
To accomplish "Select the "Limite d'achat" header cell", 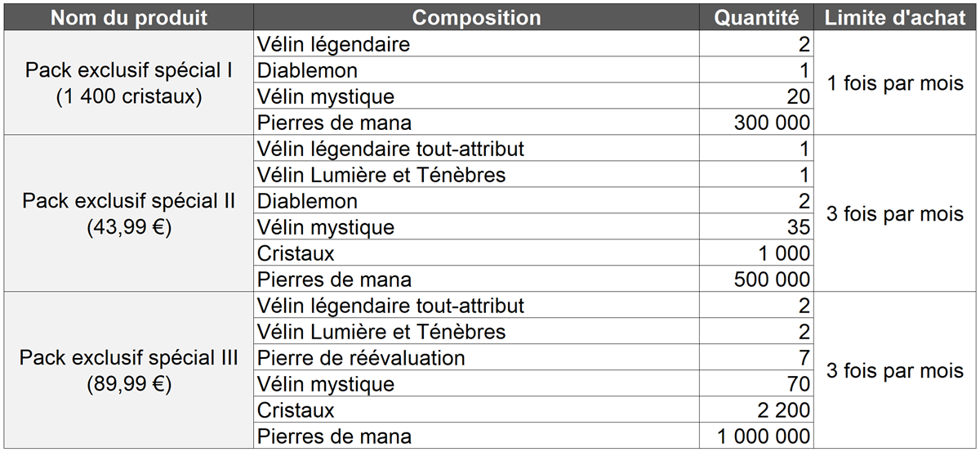I will point(895,18).
